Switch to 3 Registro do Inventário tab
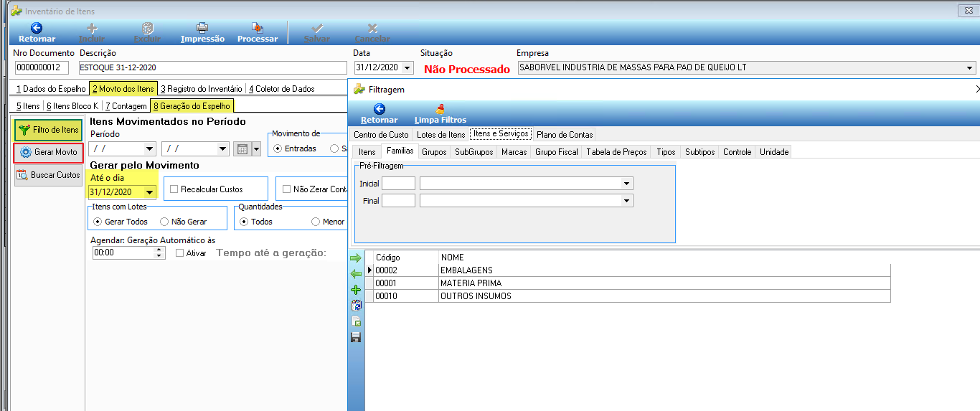Image resolution: width=980 pixels, height=411 pixels. [201, 89]
